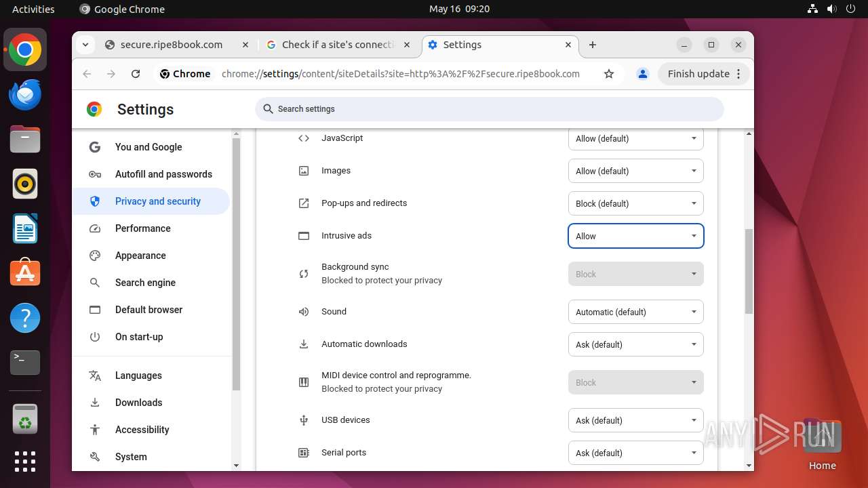Open the system volume indicator
Viewport: 868px width, 488px height.
pyautogui.click(x=831, y=9)
